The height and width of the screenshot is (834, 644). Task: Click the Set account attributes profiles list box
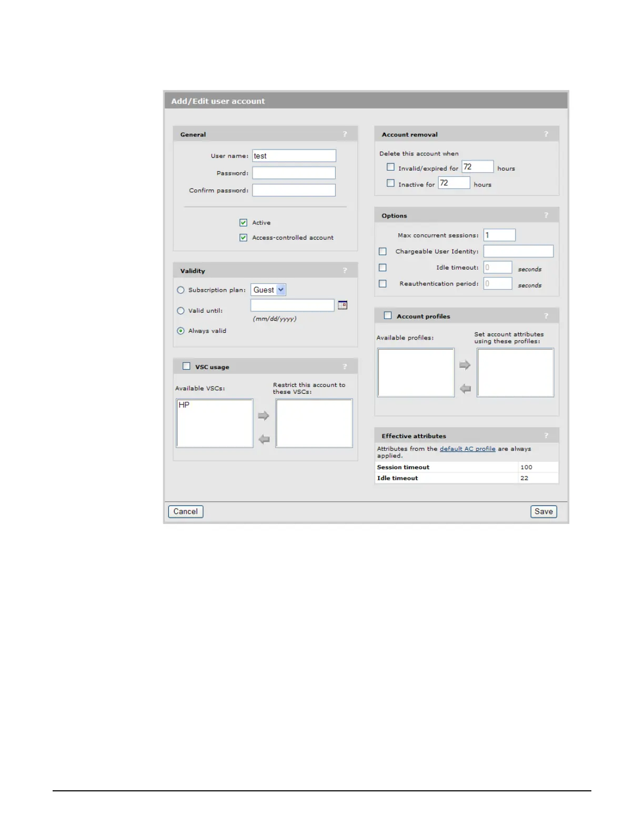click(516, 372)
